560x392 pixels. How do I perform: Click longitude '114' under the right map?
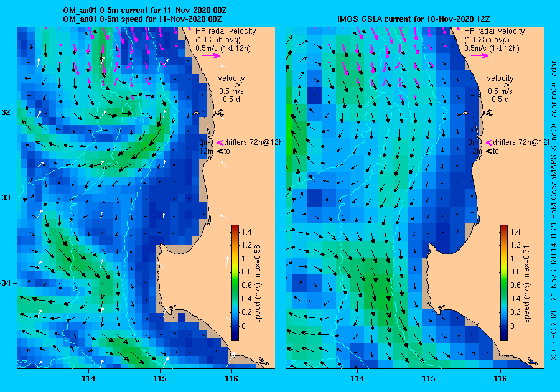[358, 379]
